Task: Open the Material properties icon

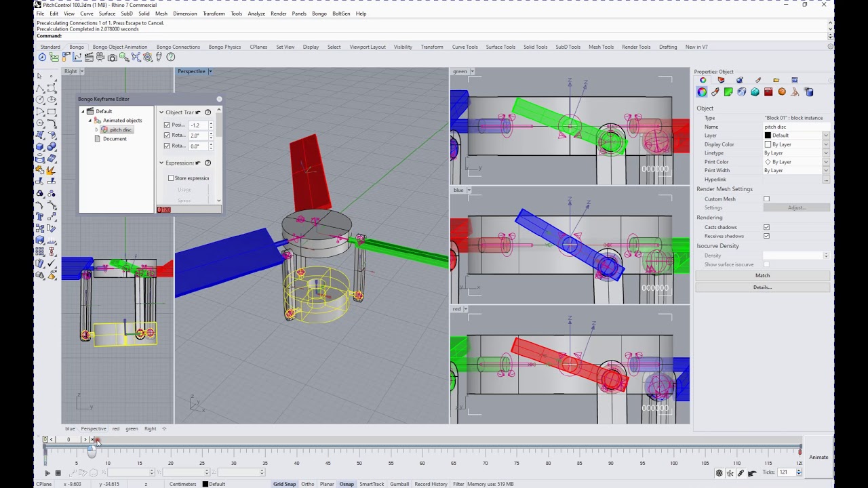Action: 715,92
